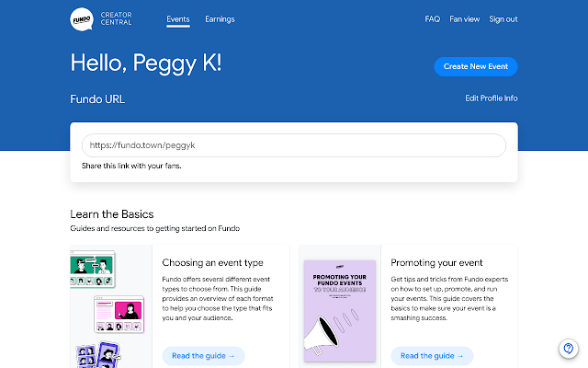This screenshot has width=588, height=368.
Task: Click the Creator Central text label
Action: [x=127, y=18]
